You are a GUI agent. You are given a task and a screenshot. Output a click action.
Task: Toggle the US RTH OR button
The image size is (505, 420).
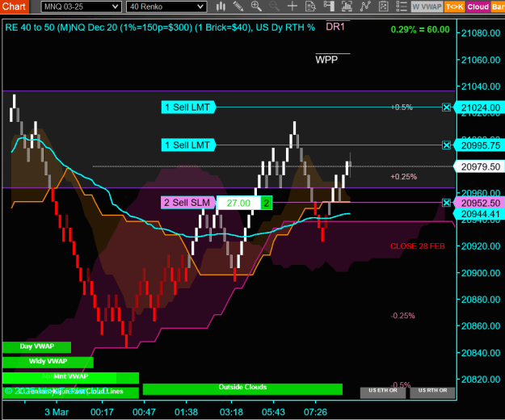pyautogui.click(x=432, y=393)
